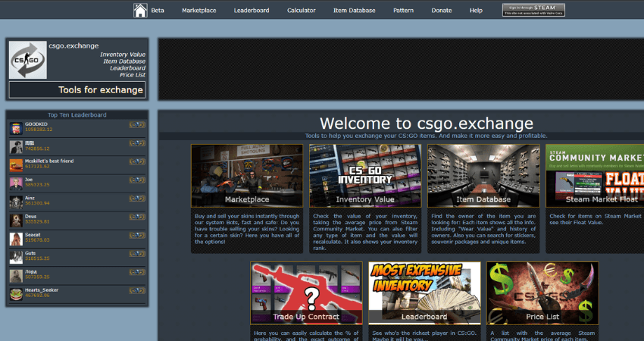Open Leaderboard link in sidebar header
The image size is (644, 341).
pos(127,68)
